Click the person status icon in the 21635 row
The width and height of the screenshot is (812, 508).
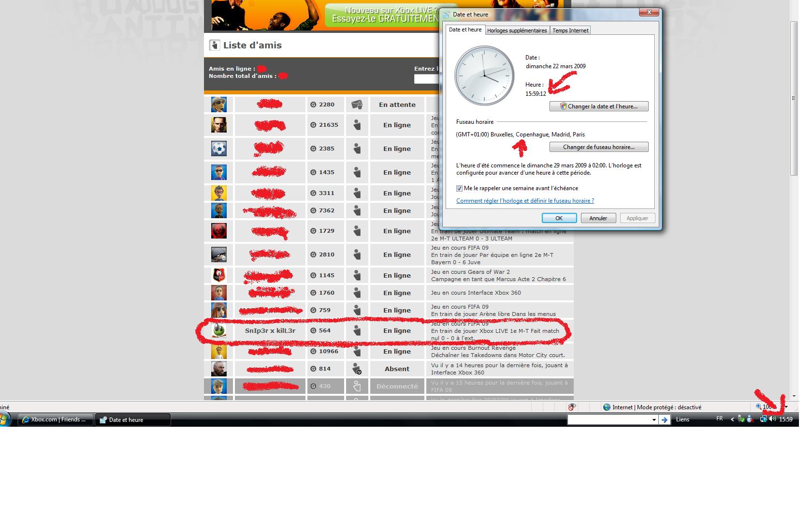point(357,125)
